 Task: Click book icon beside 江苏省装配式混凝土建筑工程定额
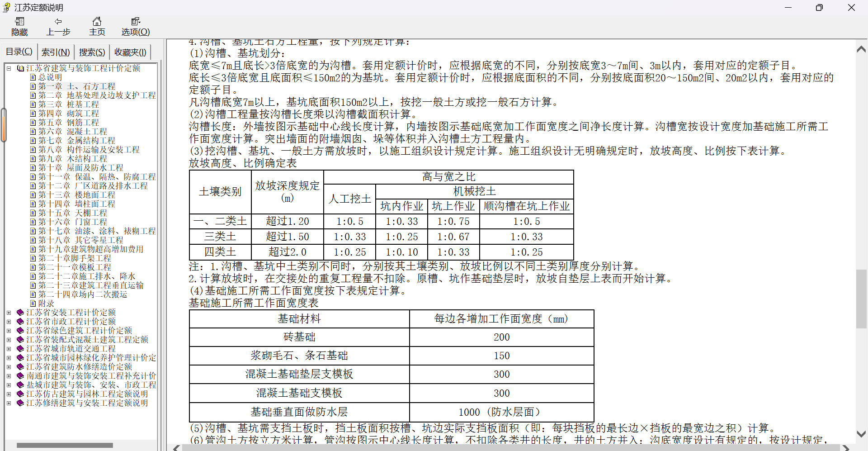pyautogui.click(x=20, y=340)
